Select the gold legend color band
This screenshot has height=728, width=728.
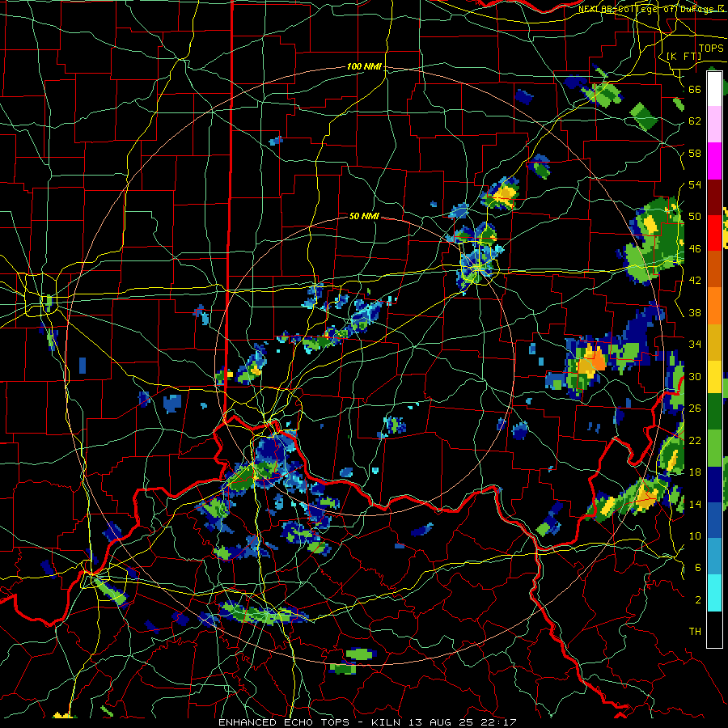(x=714, y=342)
